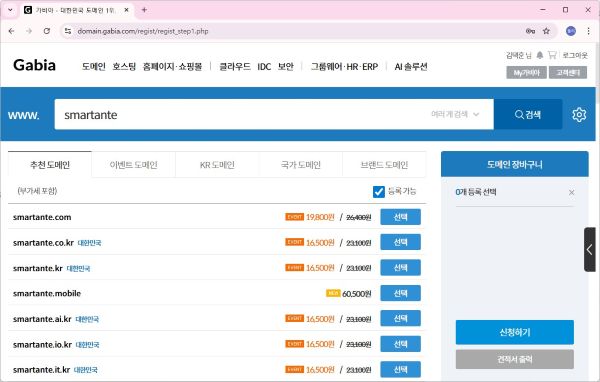Screen dimensions: 600x382
Task: Click the 도메인 장바구니 panel header
Action: coord(515,164)
